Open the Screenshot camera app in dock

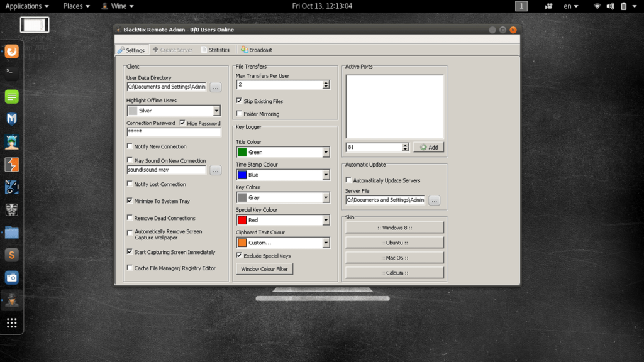click(12, 278)
